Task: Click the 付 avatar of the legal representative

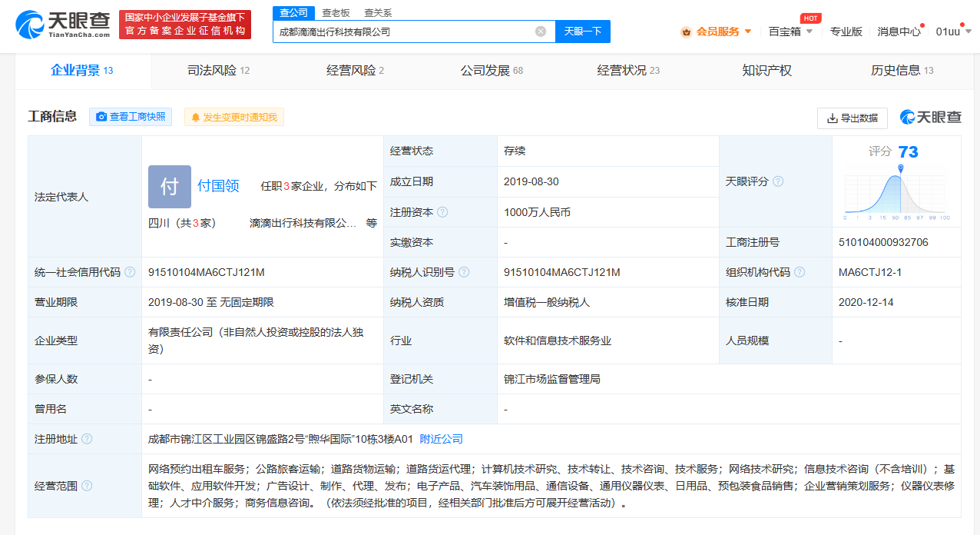Action: 170,187
